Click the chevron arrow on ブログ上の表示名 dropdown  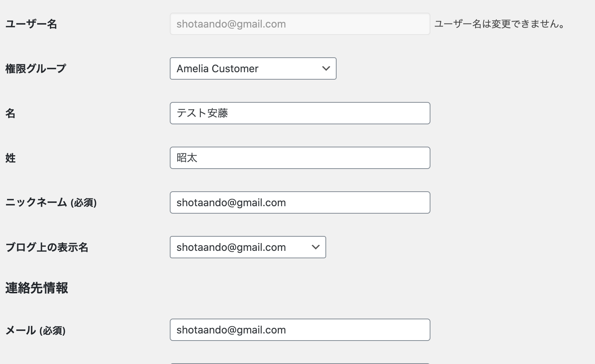[316, 247]
